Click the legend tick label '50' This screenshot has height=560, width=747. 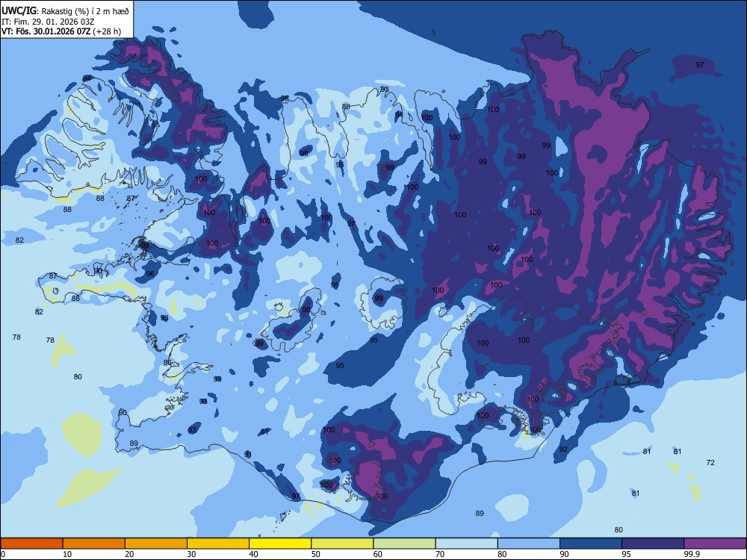[316, 554]
